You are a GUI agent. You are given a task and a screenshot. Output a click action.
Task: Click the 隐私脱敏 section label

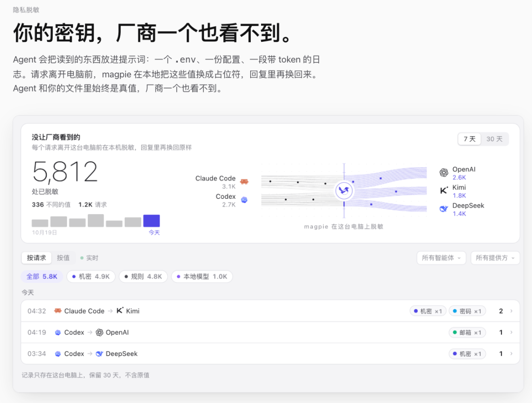(x=26, y=10)
